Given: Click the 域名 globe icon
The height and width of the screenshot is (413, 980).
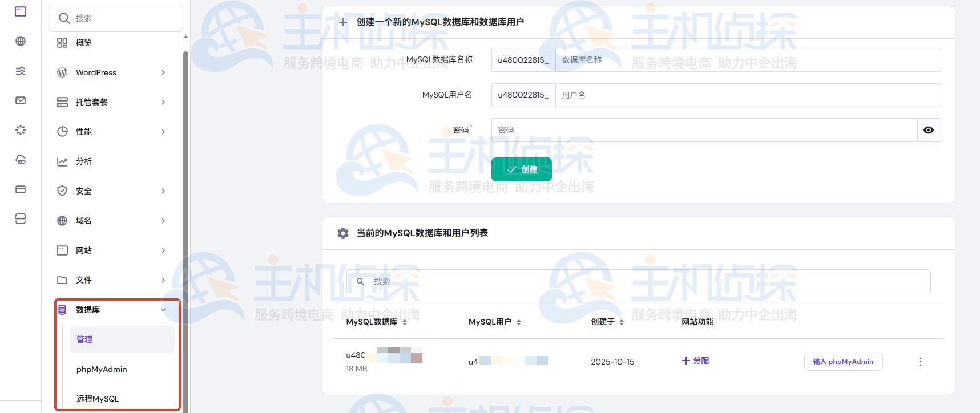Looking at the screenshot, I should click(62, 221).
